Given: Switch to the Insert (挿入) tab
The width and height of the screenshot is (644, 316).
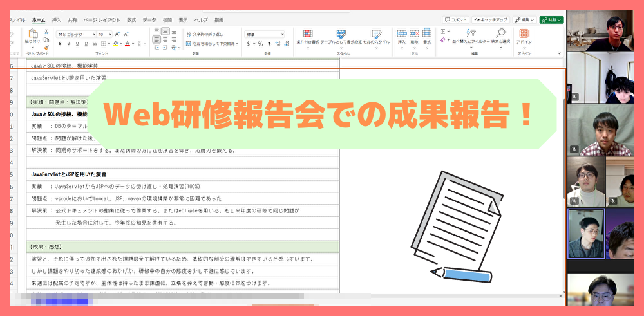Looking at the screenshot, I should pyautogui.click(x=57, y=20).
